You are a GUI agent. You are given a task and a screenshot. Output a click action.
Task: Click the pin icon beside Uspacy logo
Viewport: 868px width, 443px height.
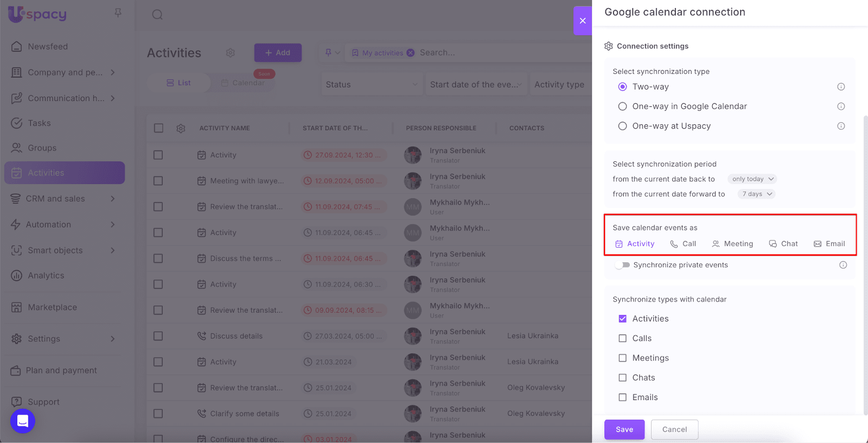[118, 12]
